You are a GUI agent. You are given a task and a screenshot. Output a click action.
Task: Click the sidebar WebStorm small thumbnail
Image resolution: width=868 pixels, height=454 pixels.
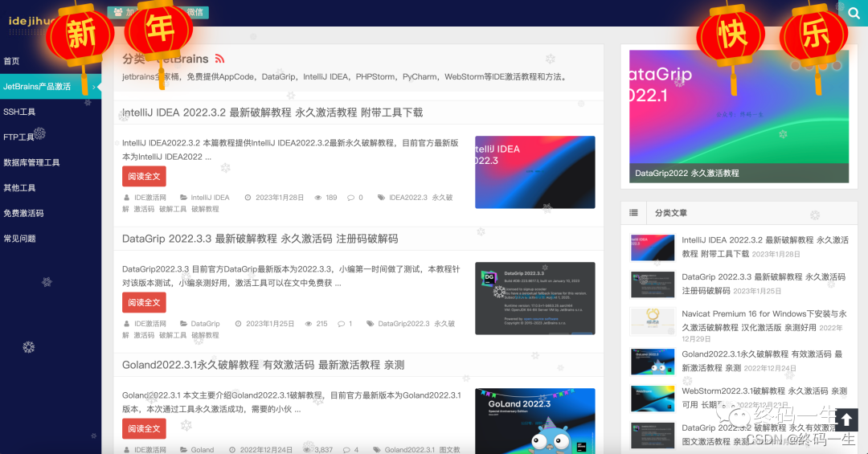[x=653, y=399]
